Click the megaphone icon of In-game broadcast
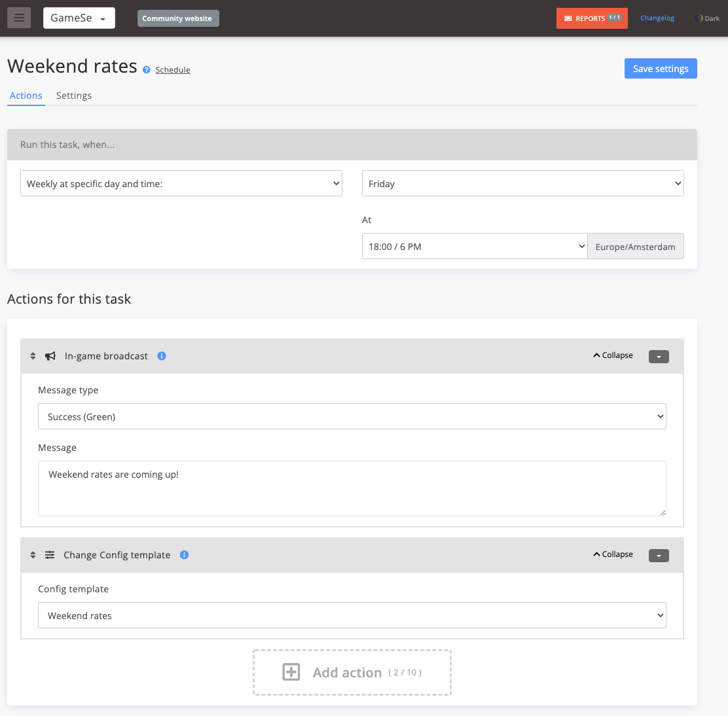Screen dimensions: 728x716 click(x=50, y=356)
